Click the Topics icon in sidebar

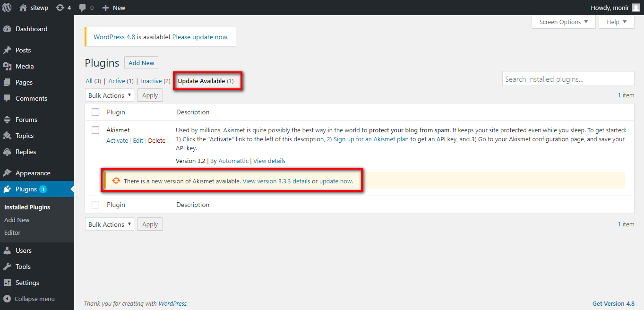[7, 136]
